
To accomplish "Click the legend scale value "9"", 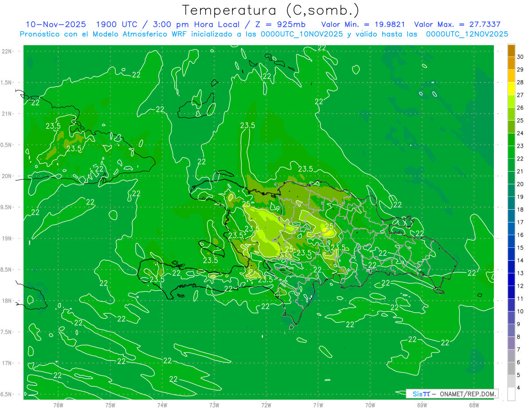I will click(519, 324).
